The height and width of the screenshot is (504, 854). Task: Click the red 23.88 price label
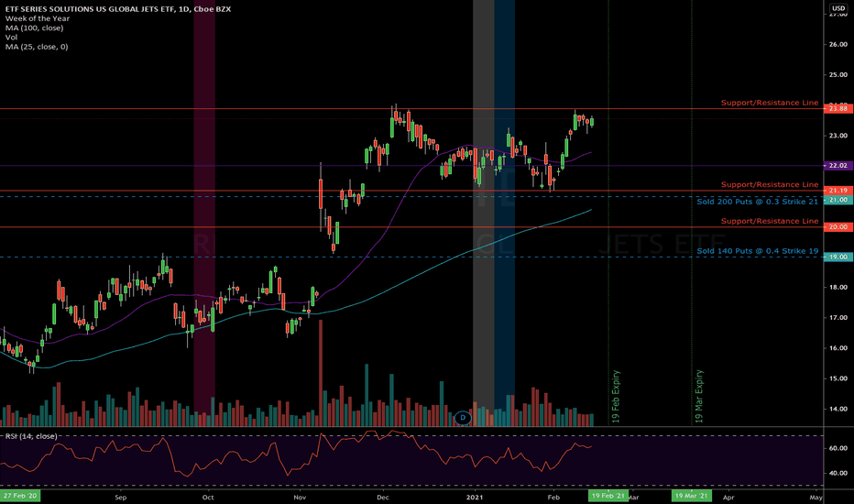[x=838, y=108]
